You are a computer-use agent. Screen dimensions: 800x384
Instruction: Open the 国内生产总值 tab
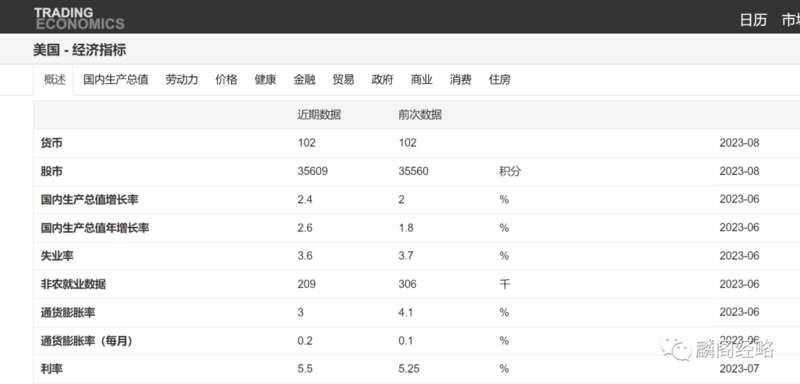point(116,80)
